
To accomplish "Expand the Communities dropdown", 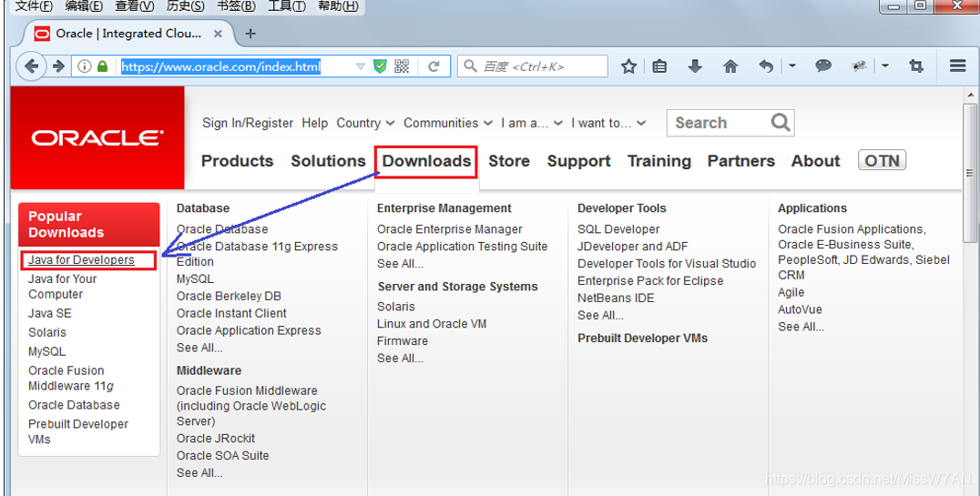I will coord(448,123).
